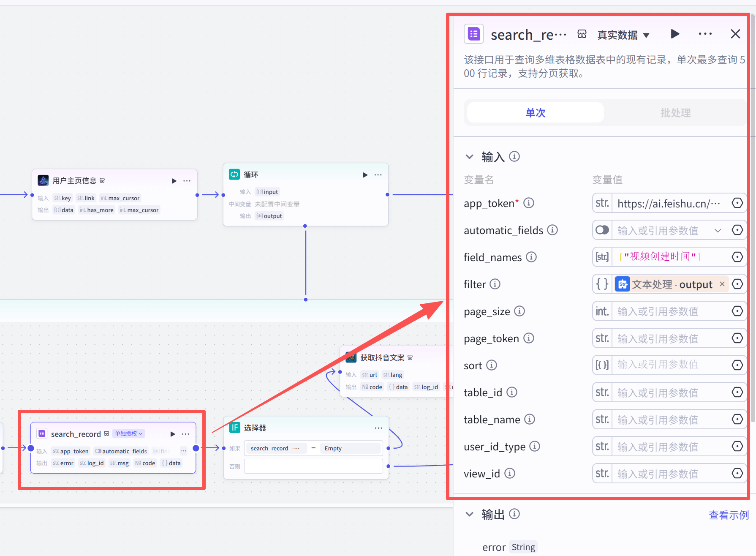Click the IF icon of 选择器 node

[235, 428]
